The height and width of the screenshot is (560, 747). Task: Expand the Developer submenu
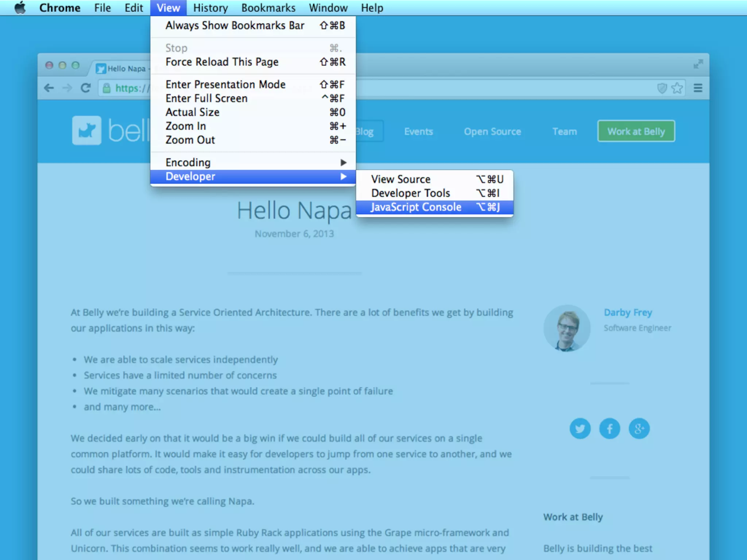tap(253, 176)
